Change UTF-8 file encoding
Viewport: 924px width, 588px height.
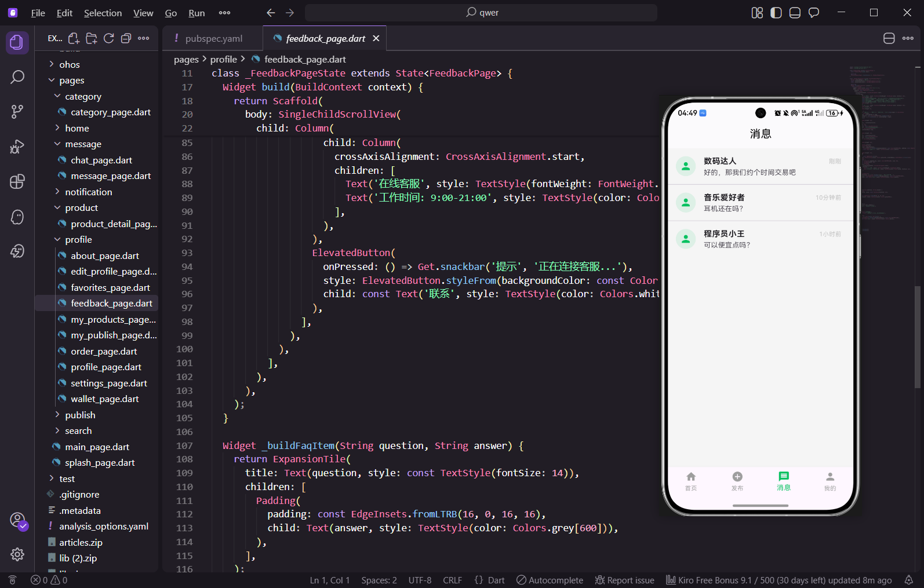point(420,580)
